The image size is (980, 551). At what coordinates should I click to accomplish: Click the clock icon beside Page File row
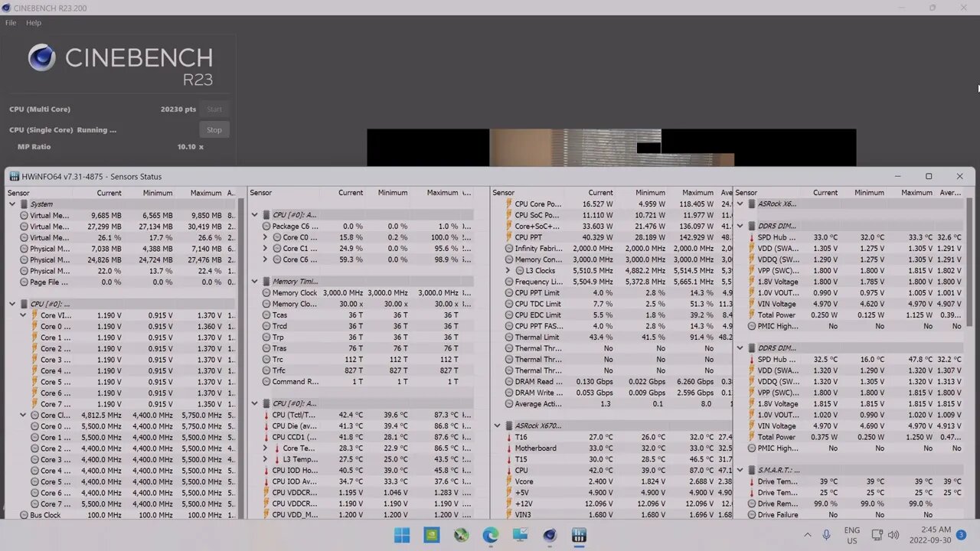click(24, 282)
